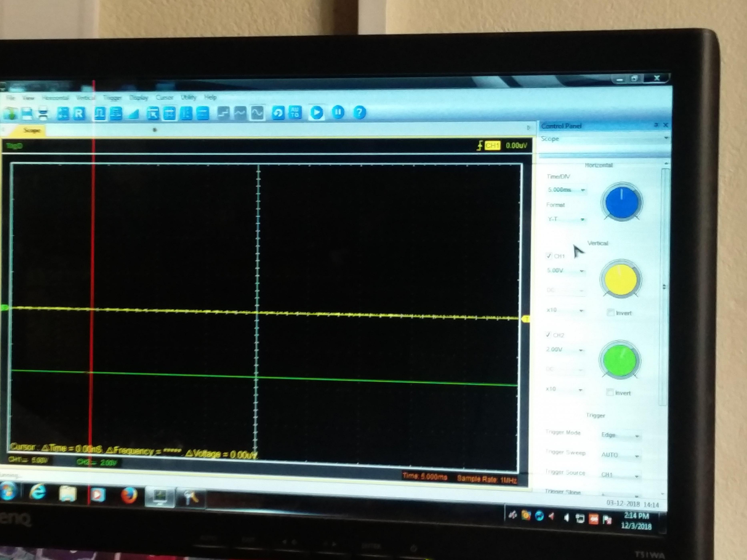This screenshot has width=747, height=560.
Task: Click the media player taskbar icon
Action: [97, 495]
